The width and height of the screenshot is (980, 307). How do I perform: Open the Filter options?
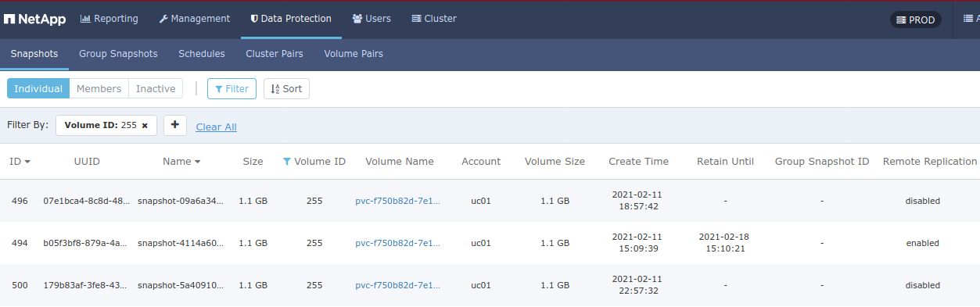232,89
